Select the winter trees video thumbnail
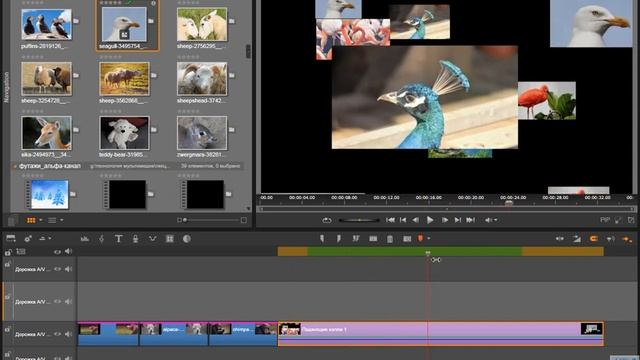The width and height of the screenshot is (640, 360). (47, 195)
